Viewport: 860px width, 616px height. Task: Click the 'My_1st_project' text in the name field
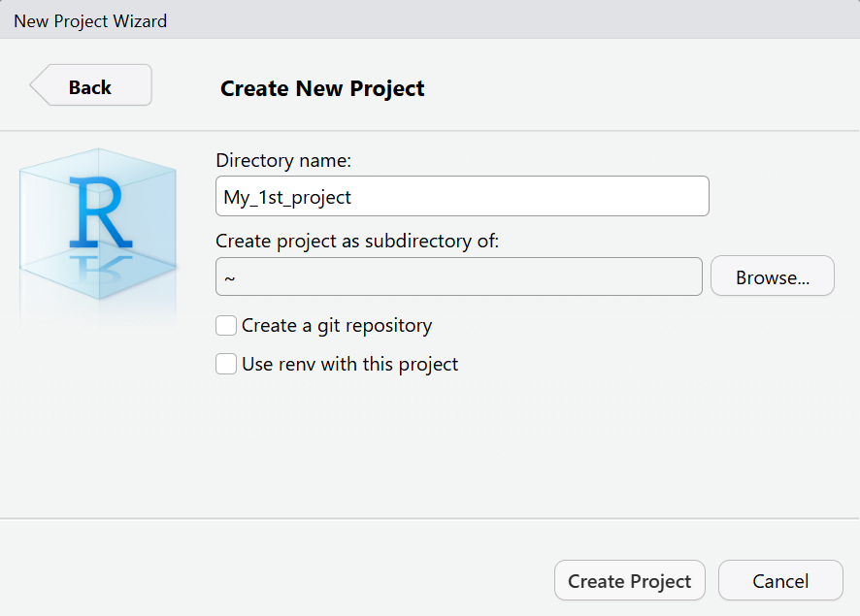[287, 197]
